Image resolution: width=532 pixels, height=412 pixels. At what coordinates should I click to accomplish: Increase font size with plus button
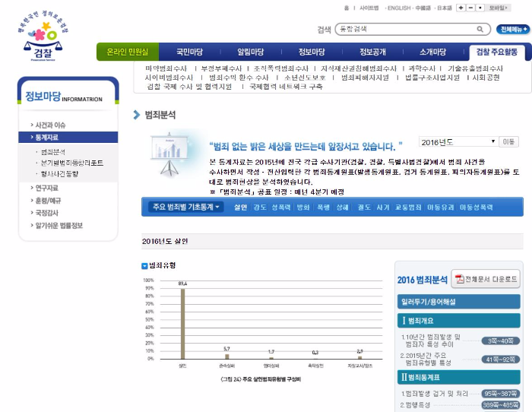(x=461, y=8)
